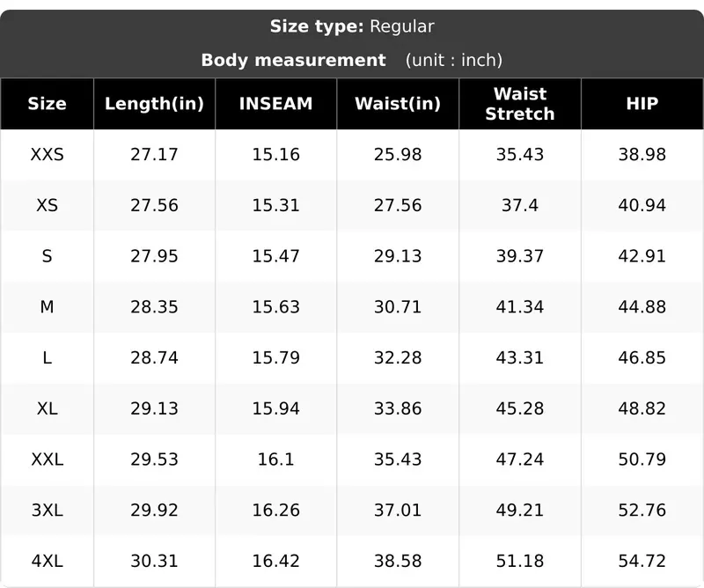Click the 4XL hip value 54.72
Viewport: 704px width, 588px height.
point(642,561)
